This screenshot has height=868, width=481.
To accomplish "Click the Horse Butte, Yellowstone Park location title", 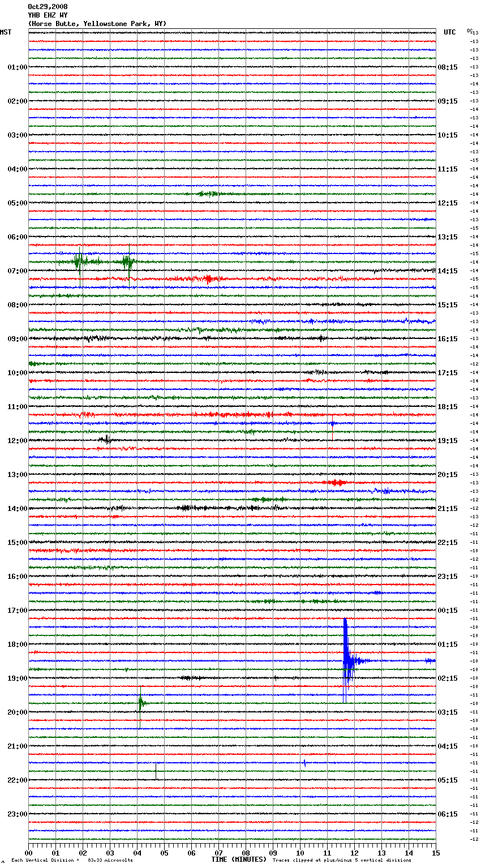I will [97, 24].
